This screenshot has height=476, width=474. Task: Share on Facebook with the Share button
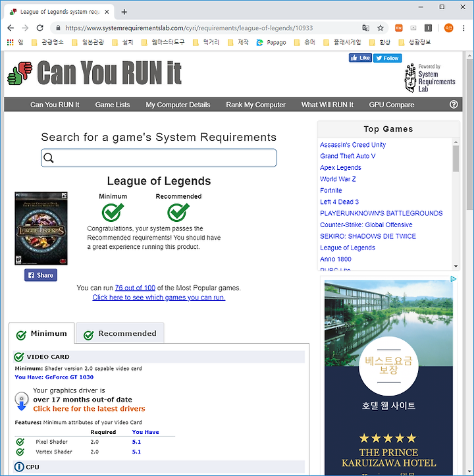[41, 275]
